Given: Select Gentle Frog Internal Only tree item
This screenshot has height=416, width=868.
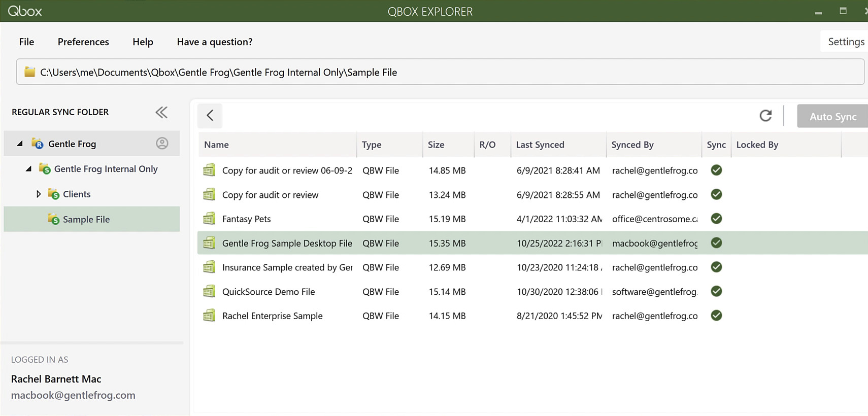Looking at the screenshot, I should click(x=106, y=169).
